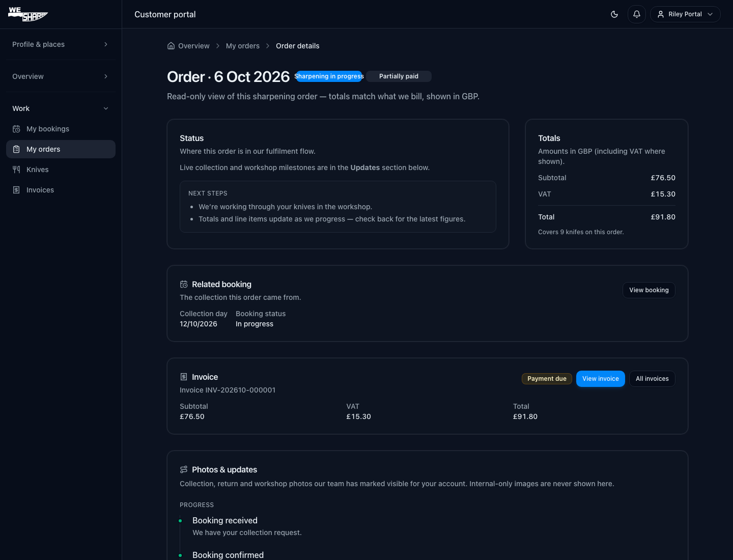Click Order details breadcrumb text

click(298, 46)
